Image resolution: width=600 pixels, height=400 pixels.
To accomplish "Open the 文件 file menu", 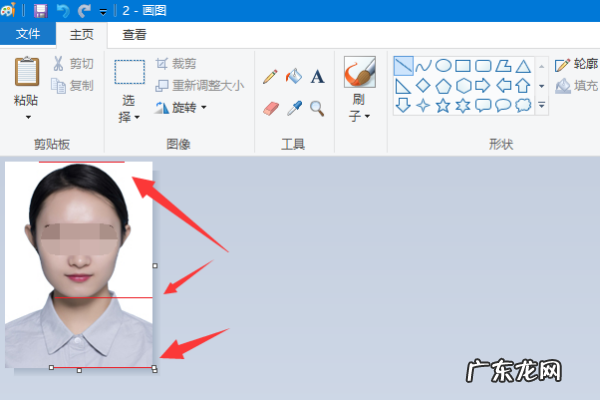I will 28,35.
